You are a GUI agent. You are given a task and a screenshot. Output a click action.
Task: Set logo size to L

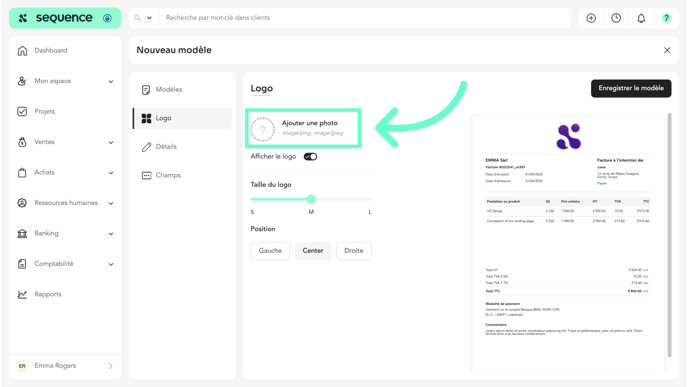tap(370, 212)
